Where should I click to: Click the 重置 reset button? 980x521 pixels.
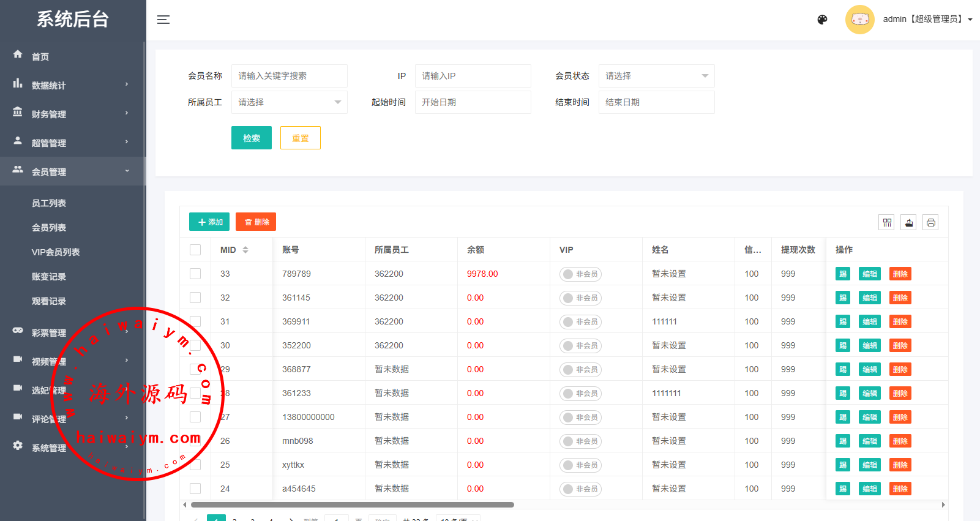[x=300, y=138]
